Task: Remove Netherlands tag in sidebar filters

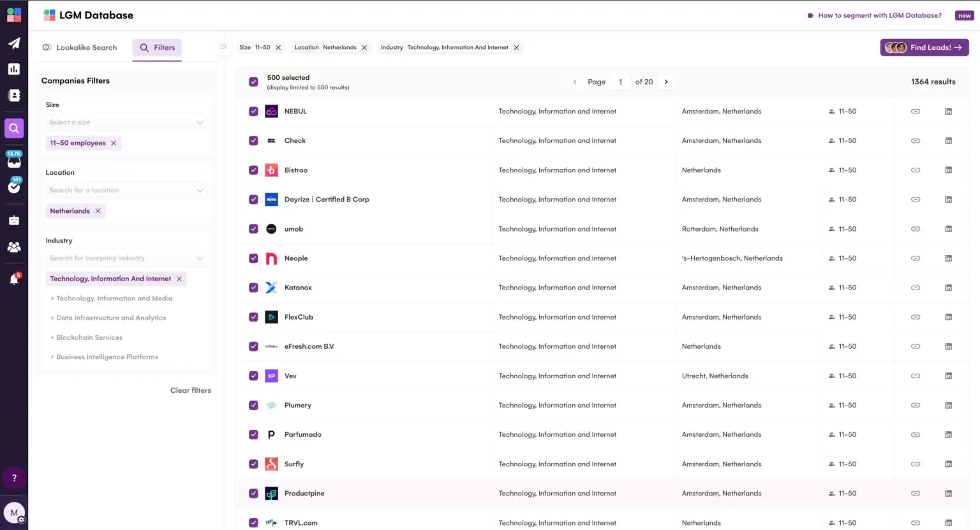Action: click(x=98, y=211)
